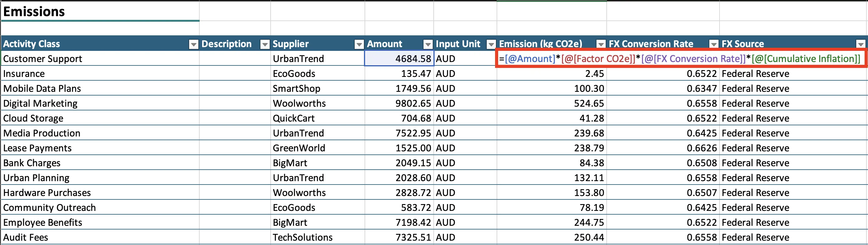The image size is (868, 245).
Task: Select the Media Production cell
Action: point(100,133)
